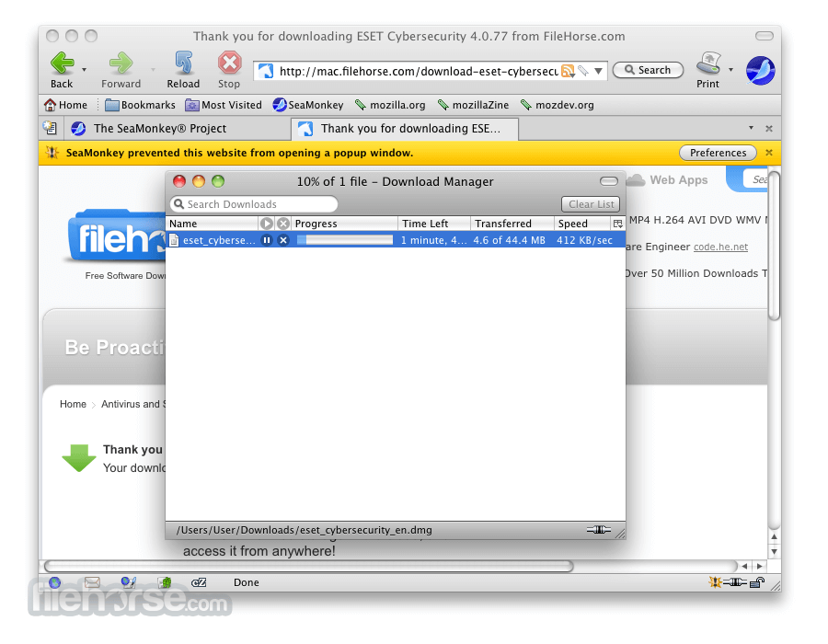Click the Print icon

(x=708, y=63)
